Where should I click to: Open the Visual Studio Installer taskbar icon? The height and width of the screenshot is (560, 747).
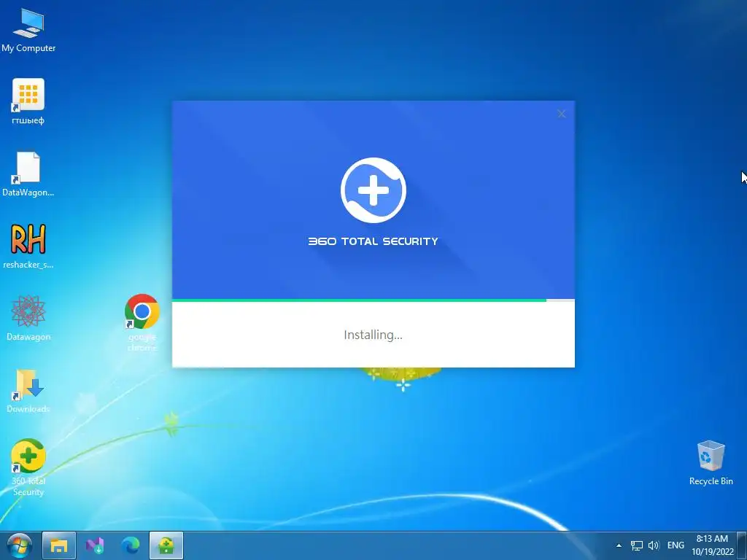(95, 545)
